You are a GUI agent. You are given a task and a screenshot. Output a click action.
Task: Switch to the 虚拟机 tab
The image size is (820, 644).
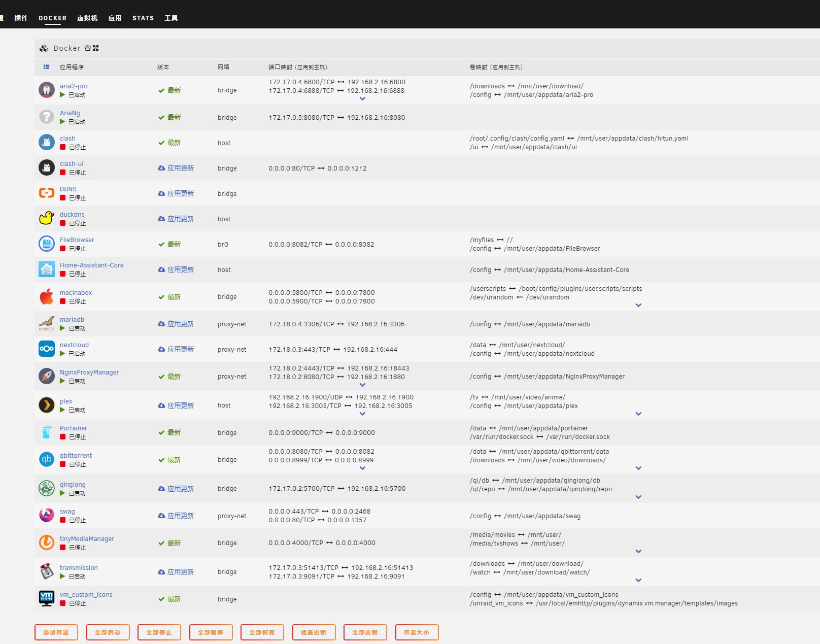(87, 18)
